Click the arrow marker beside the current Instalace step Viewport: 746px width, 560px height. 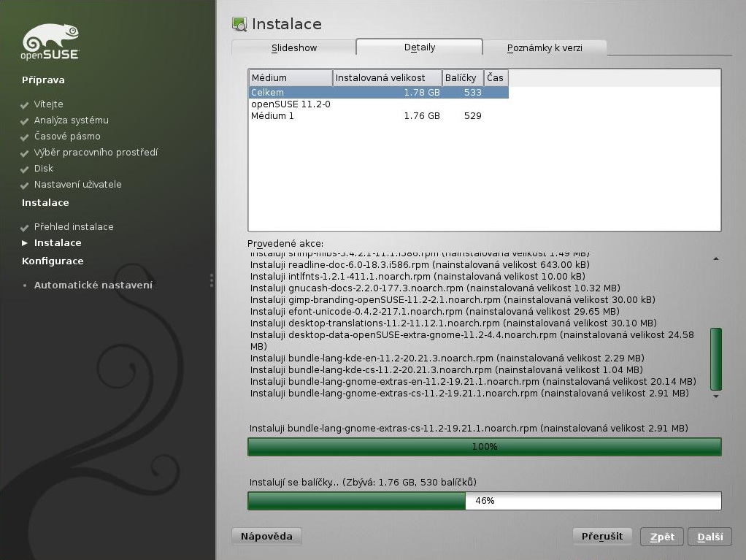pyautogui.click(x=25, y=243)
